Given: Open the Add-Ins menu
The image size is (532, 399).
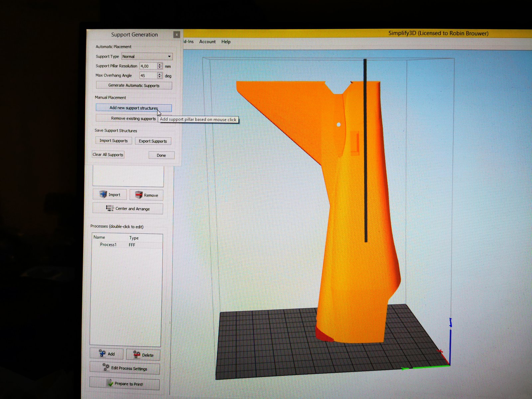Looking at the screenshot, I should coord(189,42).
